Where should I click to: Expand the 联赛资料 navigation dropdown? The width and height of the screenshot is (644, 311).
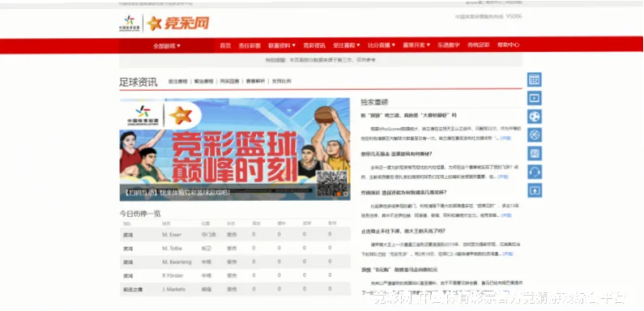click(282, 45)
